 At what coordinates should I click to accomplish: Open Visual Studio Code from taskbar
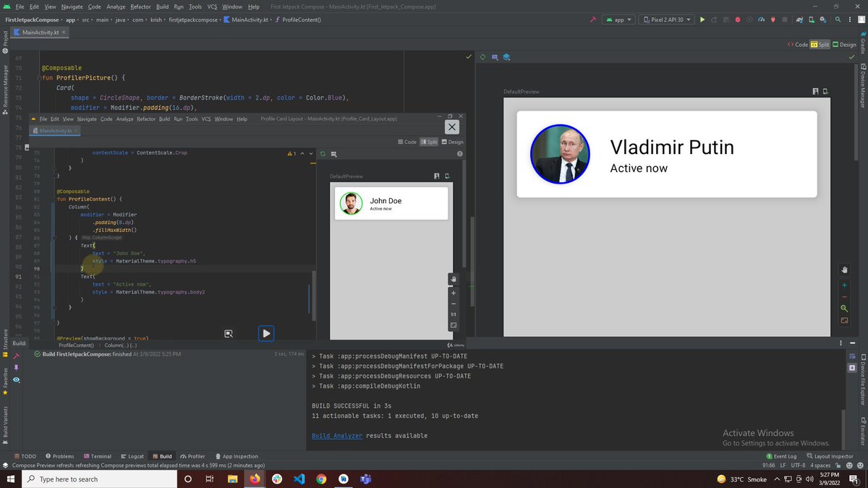299,479
